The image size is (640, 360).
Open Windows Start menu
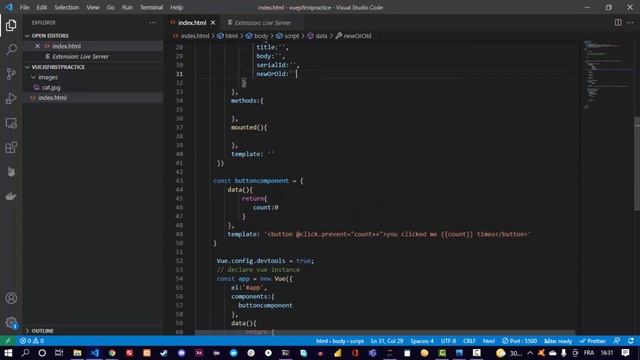8,353
